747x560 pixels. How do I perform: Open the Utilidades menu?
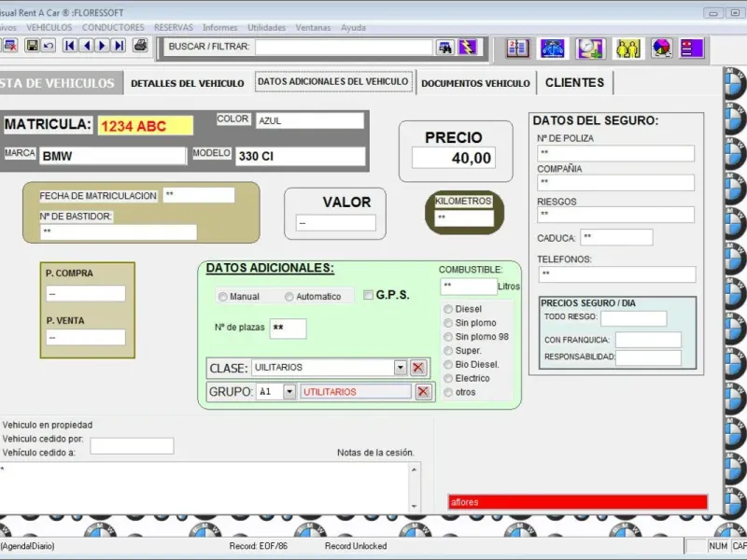point(266,28)
